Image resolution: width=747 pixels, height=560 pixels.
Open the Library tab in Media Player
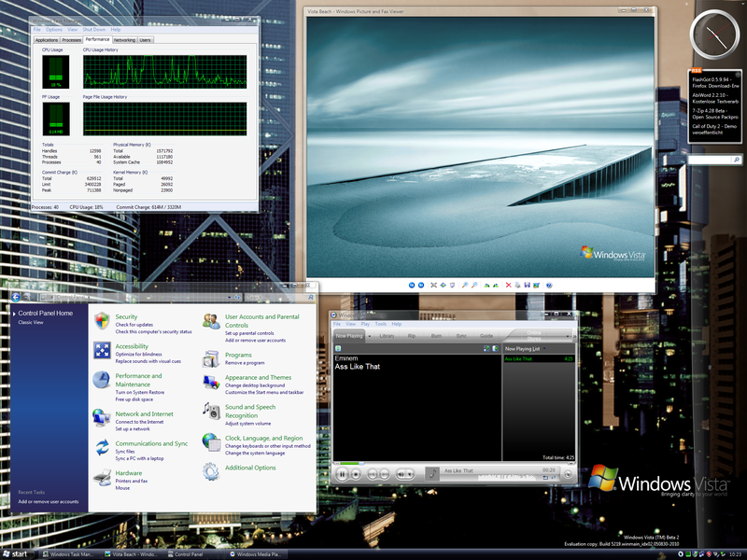coord(386,335)
